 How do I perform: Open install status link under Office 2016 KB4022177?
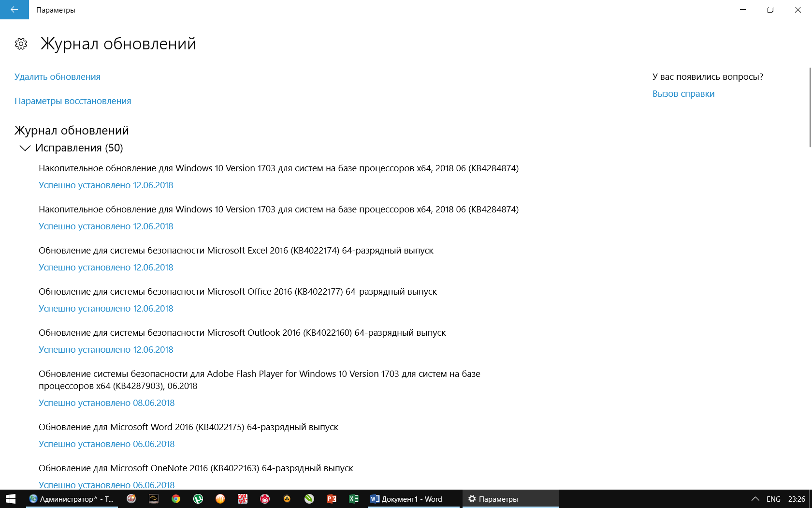(106, 309)
